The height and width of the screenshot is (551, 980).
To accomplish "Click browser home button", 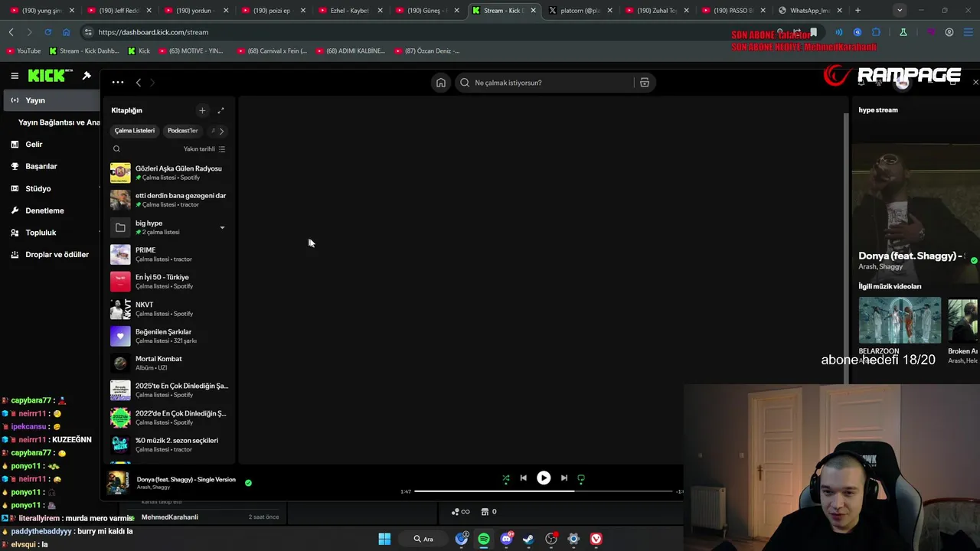I will [x=67, y=32].
